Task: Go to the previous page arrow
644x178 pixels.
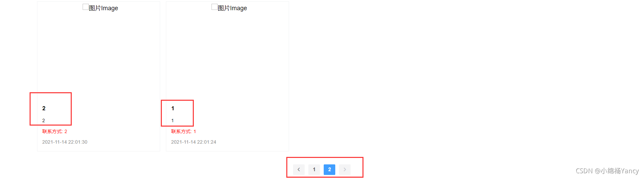Action: 299,169
